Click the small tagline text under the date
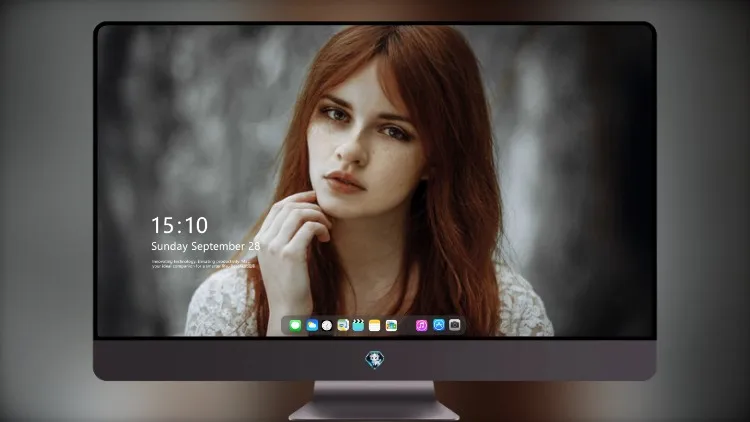Screen dimensions: 750x422 (x=203, y=264)
